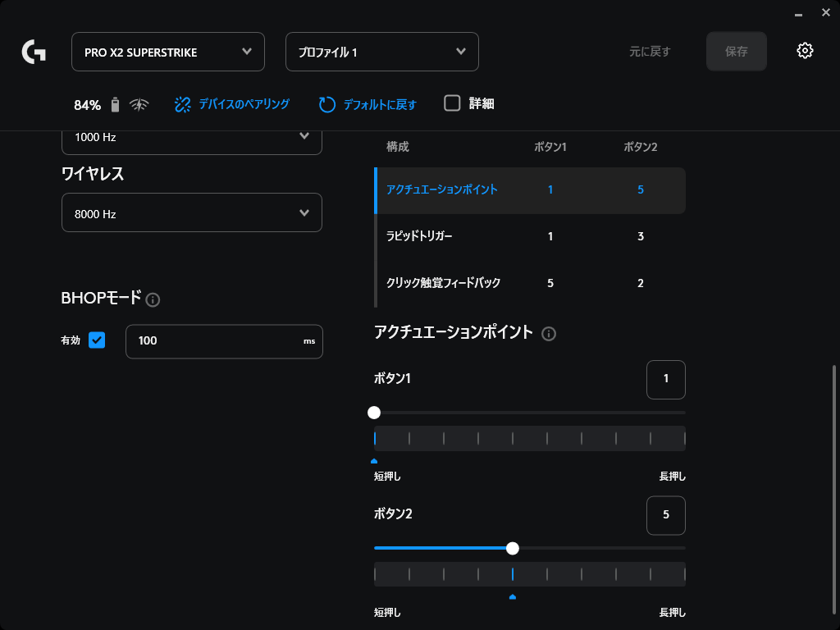Enable the 詳細 checkbox
This screenshot has width=840, height=630.
[452, 103]
